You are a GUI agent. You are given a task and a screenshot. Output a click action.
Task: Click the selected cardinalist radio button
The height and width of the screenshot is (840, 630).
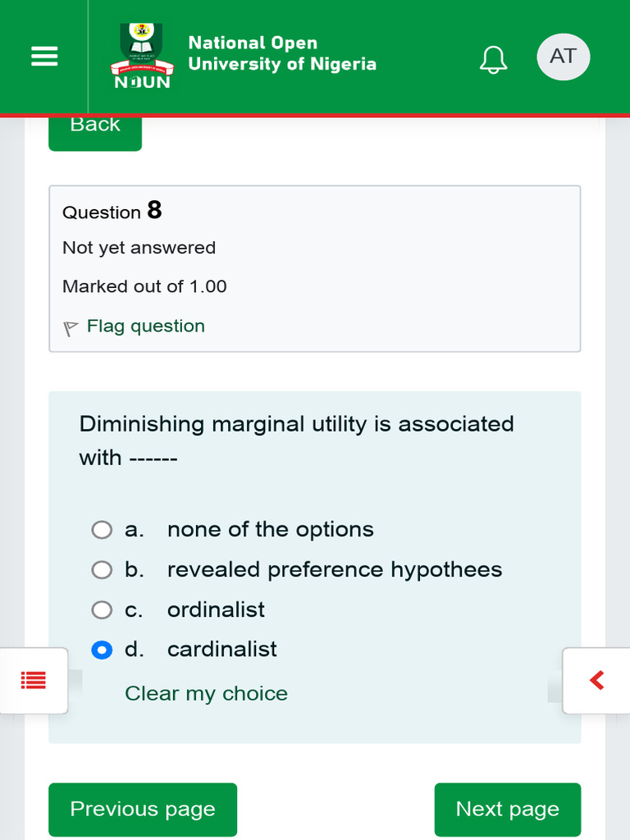(102, 650)
